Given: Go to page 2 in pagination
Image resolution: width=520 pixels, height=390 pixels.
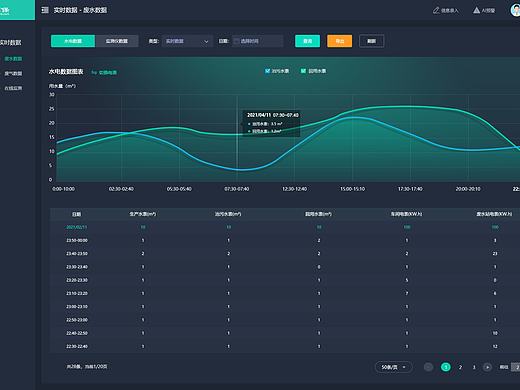Looking at the screenshot, I should click(x=460, y=367).
